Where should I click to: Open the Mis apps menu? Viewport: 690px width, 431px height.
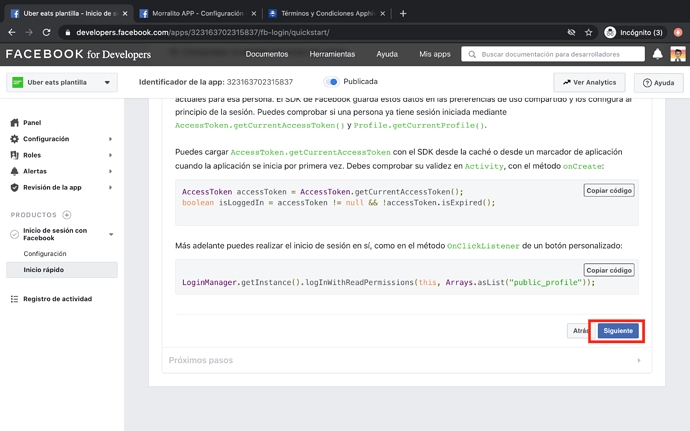434,54
